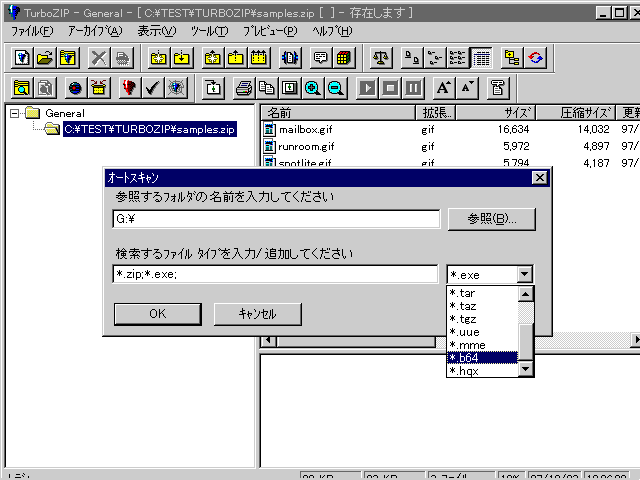
Task: Open an archive with the open-folder icon
Action: point(44,58)
